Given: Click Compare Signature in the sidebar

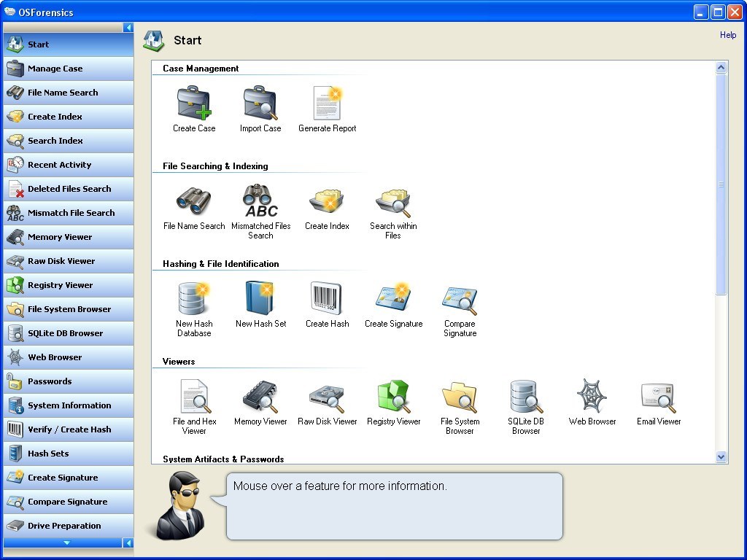Looking at the screenshot, I should tap(68, 502).
